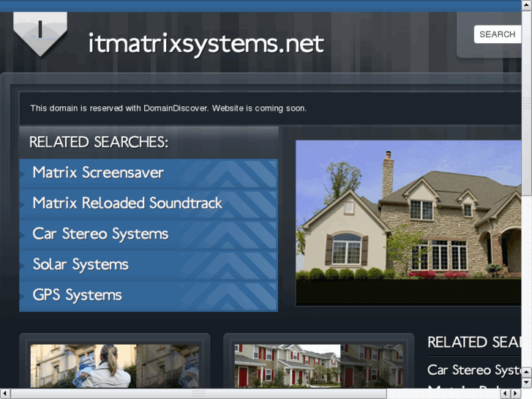This screenshot has height=399, width=532.
Task: Click the shield logo with letter I
Action: (40, 34)
